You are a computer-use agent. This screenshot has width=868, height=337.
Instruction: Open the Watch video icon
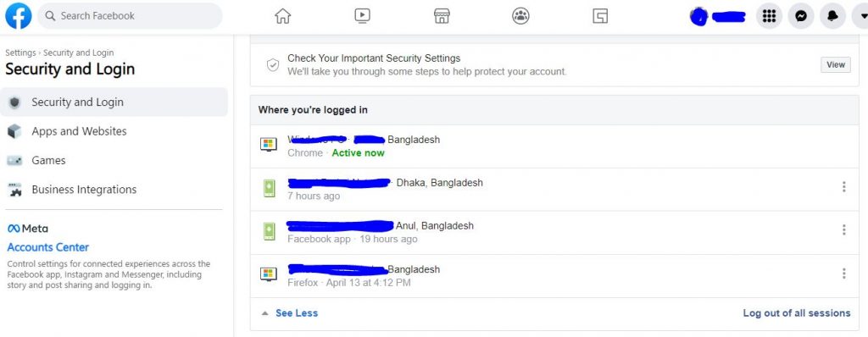[362, 16]
